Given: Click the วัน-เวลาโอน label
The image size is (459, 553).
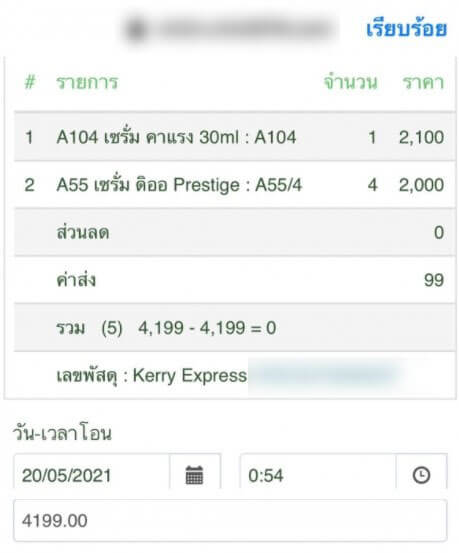Looking at the screenshot, I should click(x=62, y=433).
